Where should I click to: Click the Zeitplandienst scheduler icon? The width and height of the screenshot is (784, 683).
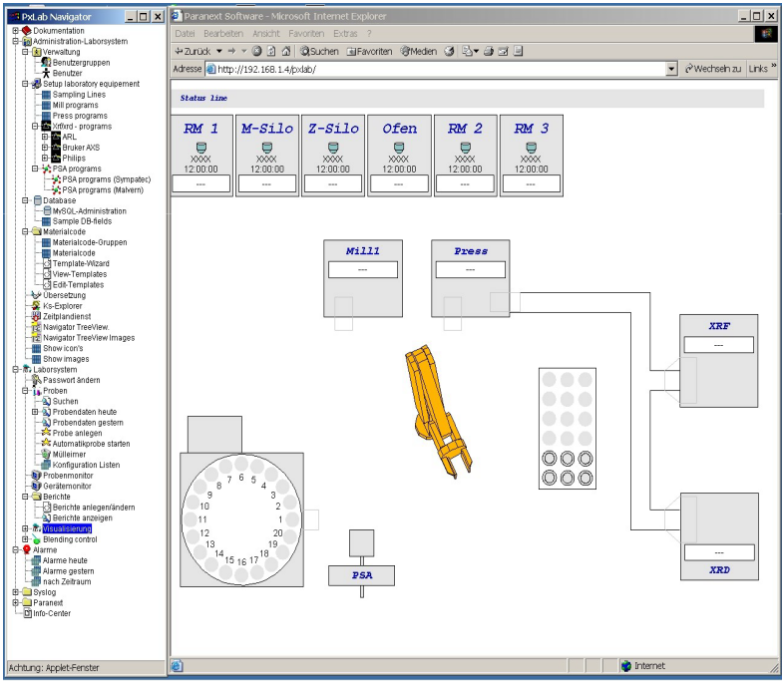click(36, 316)
